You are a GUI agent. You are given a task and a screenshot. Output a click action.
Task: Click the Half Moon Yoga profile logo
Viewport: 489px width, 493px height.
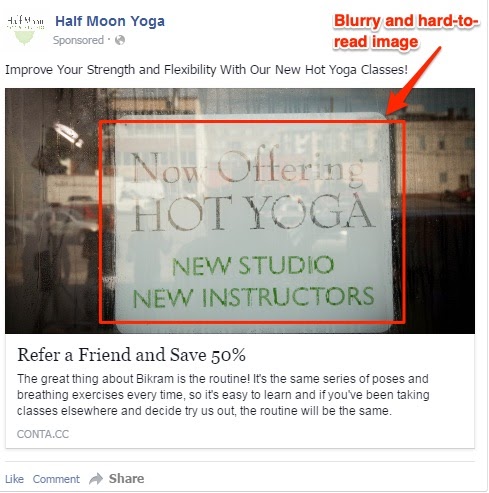tap(25, 30)
